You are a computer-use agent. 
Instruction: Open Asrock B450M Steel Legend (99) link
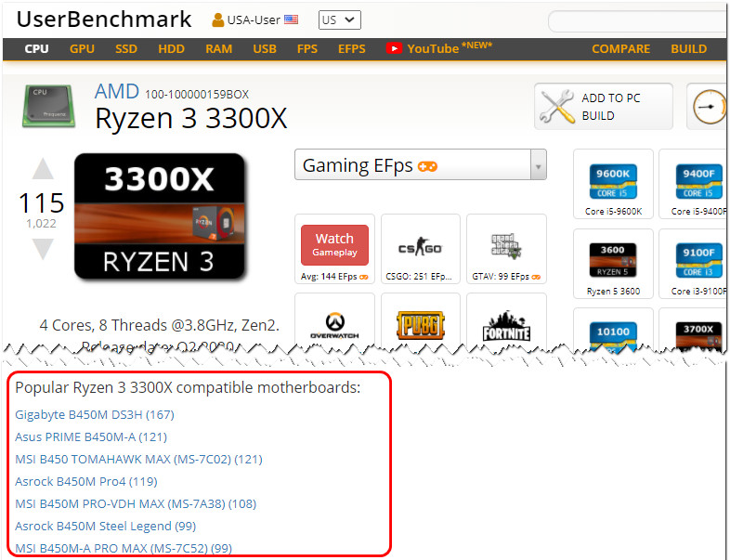pos(105,526)
